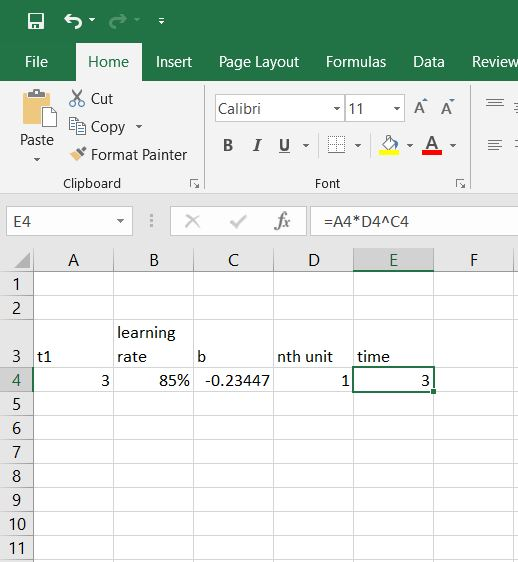The image size is (518, 562).
Task: Toggle Italic formatting
Action: (x=257, y=145)
